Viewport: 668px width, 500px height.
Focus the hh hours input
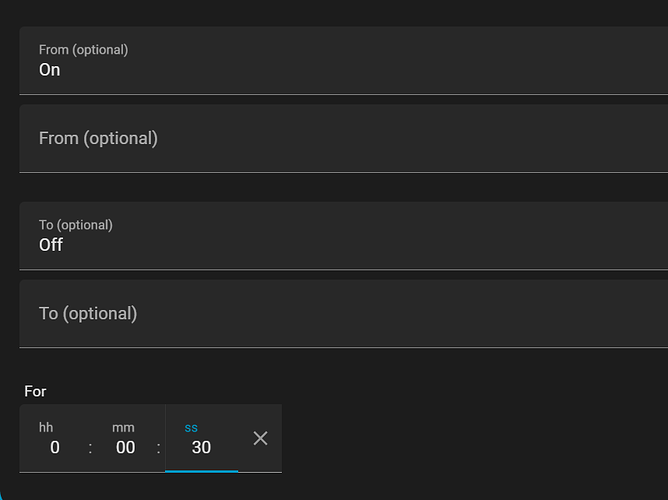(x=54, y=439)
